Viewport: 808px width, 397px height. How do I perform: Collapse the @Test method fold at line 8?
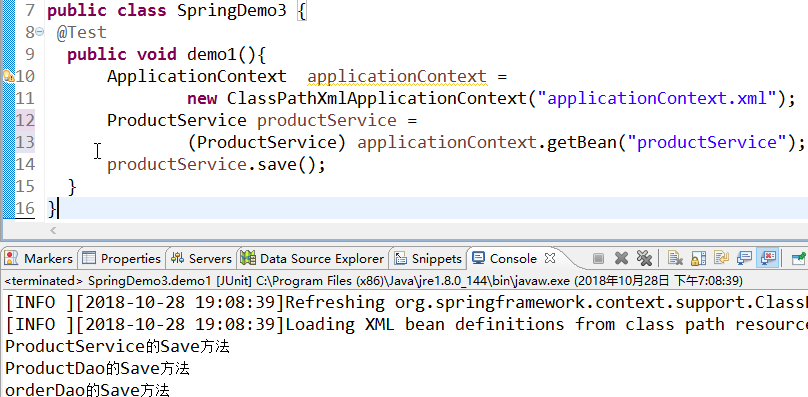tap(40, 32)
